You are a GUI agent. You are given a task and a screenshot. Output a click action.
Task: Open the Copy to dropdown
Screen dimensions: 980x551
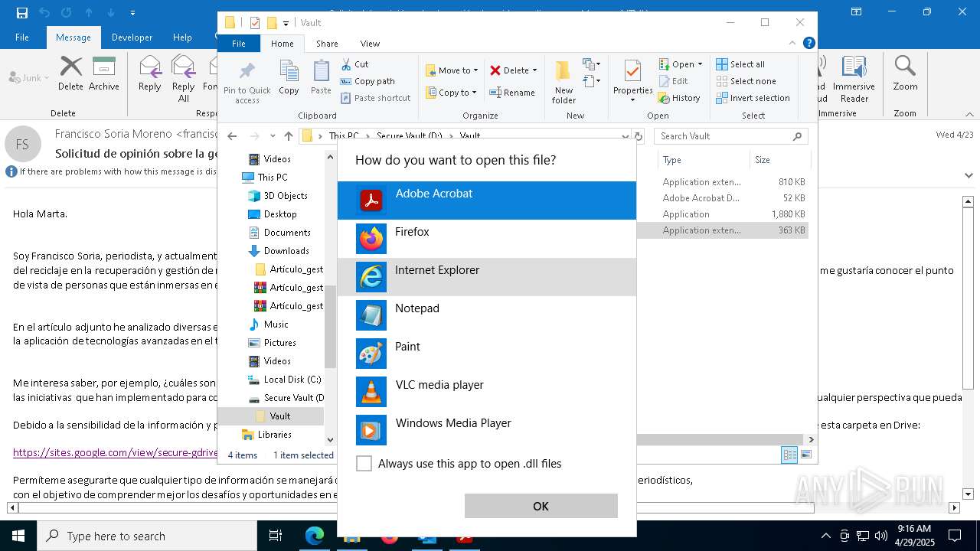[x=451, y=93]
